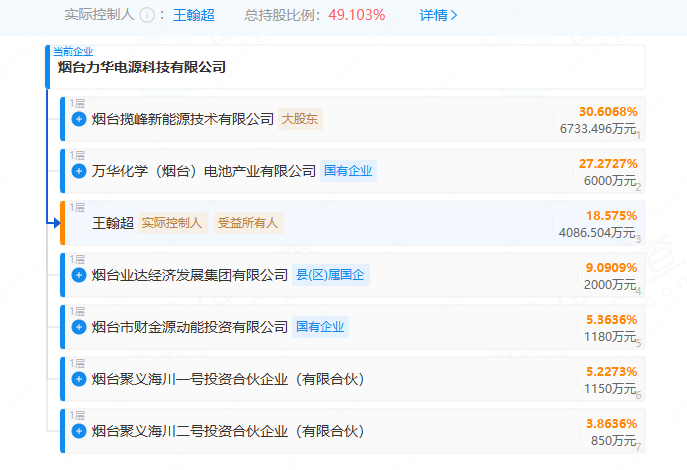Open 烟台业达经济发展集团有限公司 entry
Viewport: 687px width, 470px height.
click(189, 275)
